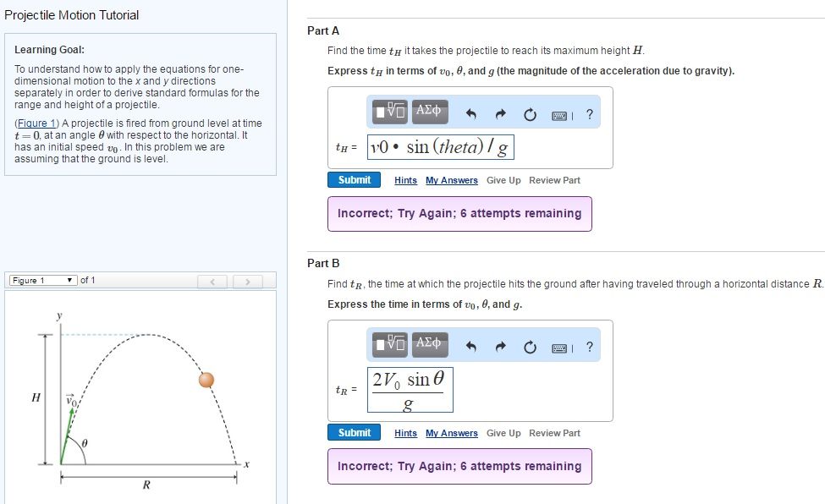The image size is (825, 504).
Task: Click the Figure 1 link in text
Action: coord(37,123)
